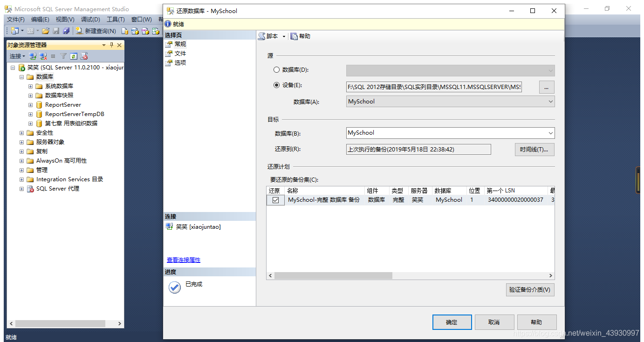
Task: Click Disconnect icon in Object Explorer
Action: (x=43, y=56)
